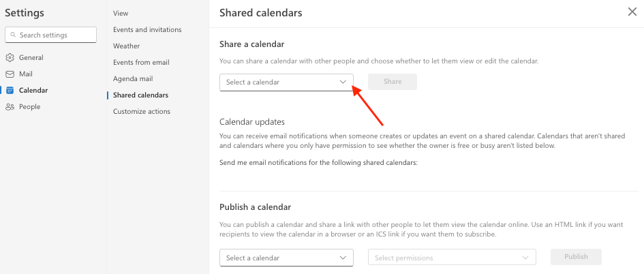This screenshot has width=644, height=274.
Task: Click the People icon in sidebar
Action: (10, 107)
